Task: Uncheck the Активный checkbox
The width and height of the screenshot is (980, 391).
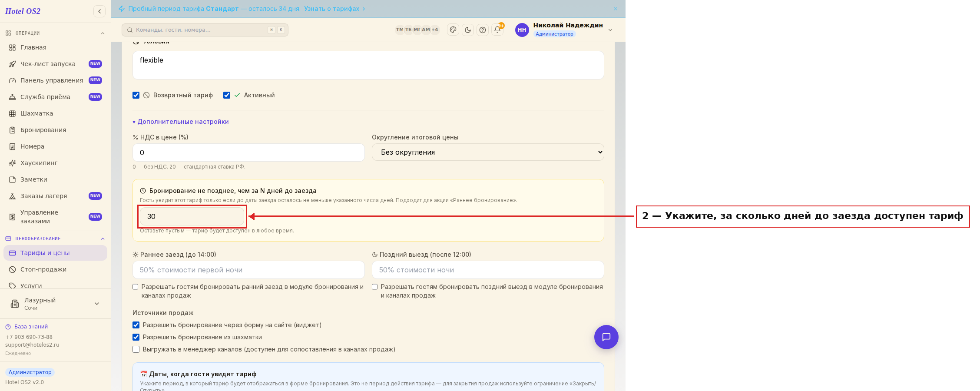Action: (x=227, y=95)
